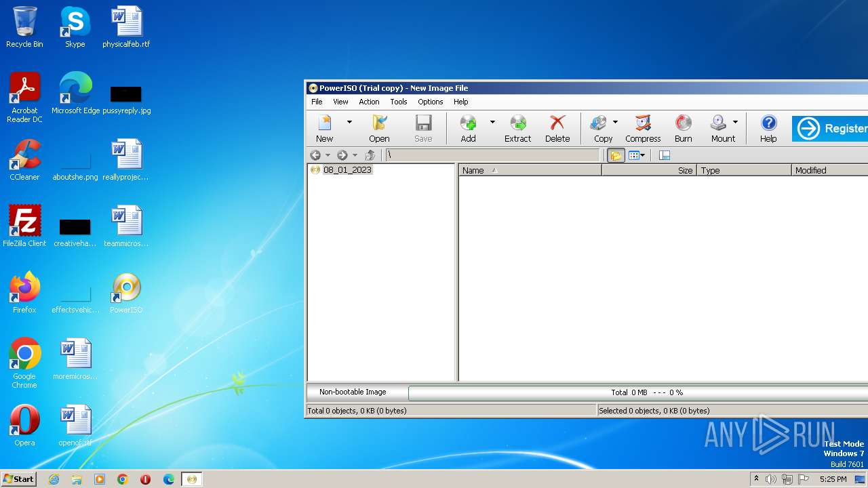
Task: Select Acrobat Reader DC desktop shortcut
Action: coord(24,98)
